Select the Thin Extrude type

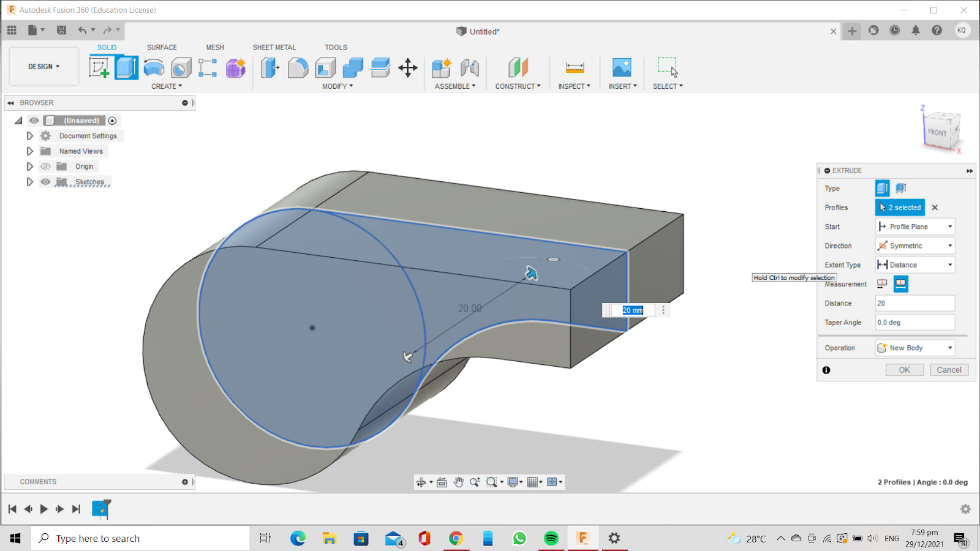tap(900, 189)
